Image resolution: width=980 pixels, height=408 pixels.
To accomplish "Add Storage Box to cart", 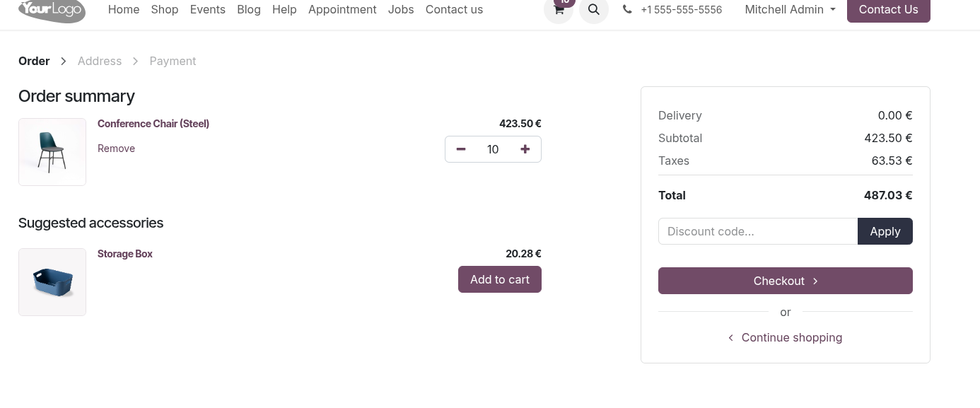I will coord(500,279).
